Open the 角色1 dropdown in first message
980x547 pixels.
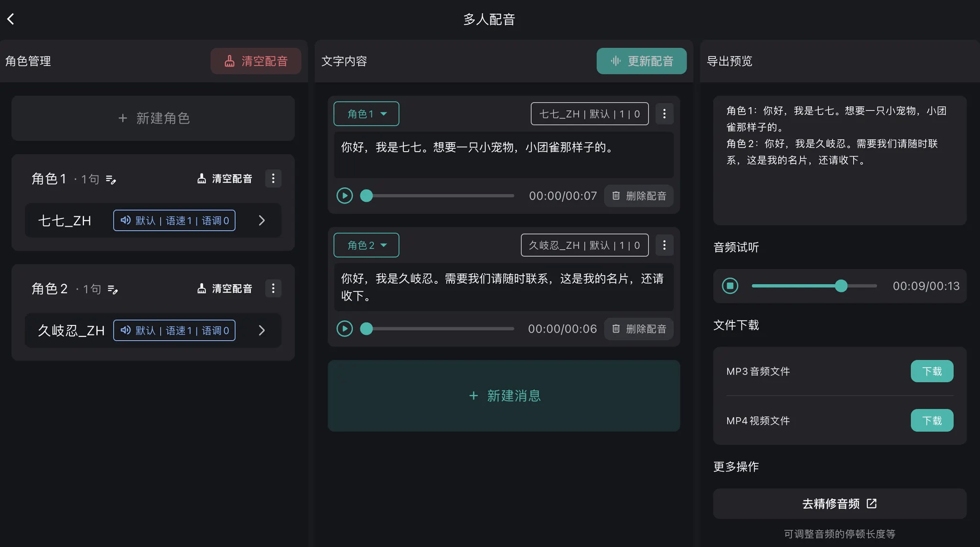[x=367, y=114]
